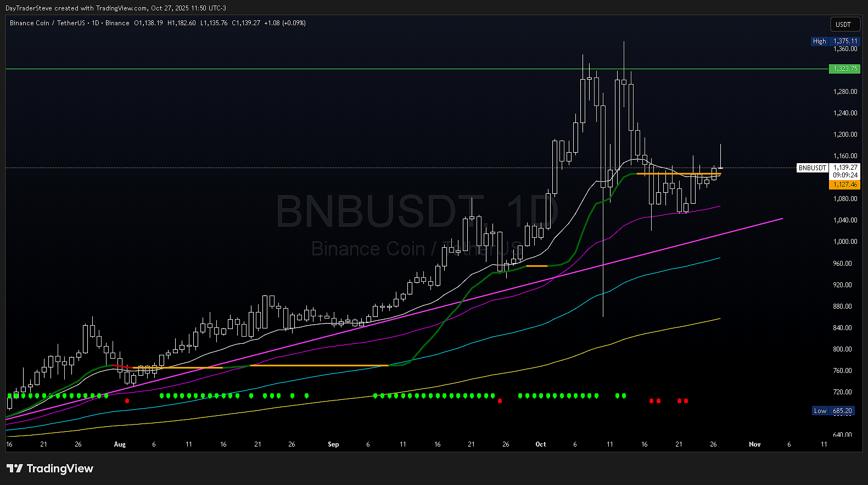
Task: Click the 1,360.00 price axis label
Action: tap(845, 49)
